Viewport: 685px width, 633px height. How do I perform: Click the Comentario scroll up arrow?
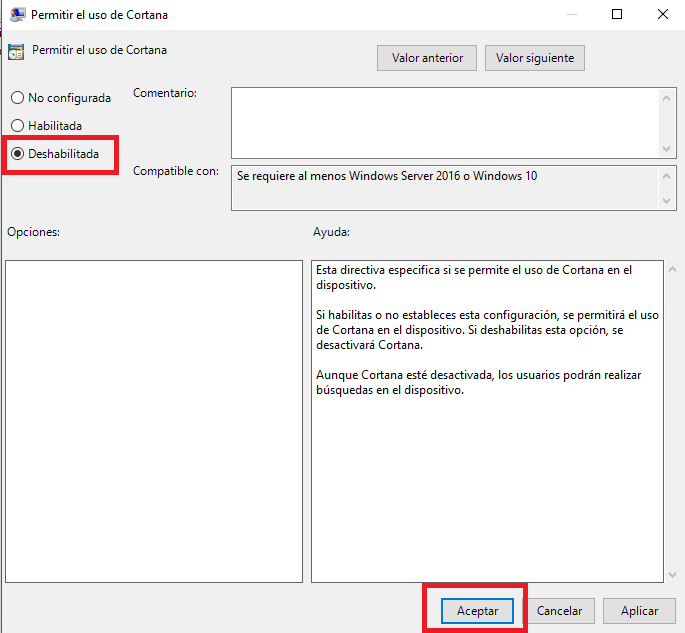(x=666, y=98)
